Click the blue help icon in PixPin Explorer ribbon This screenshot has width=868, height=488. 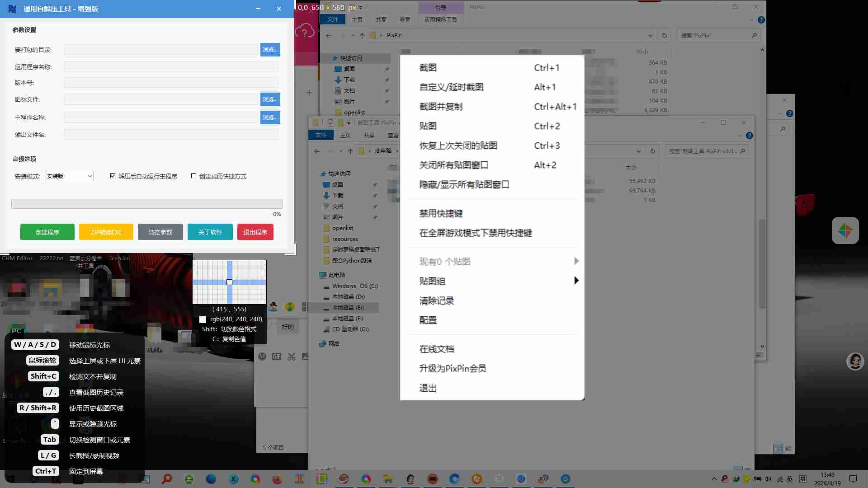coord(761,20)
